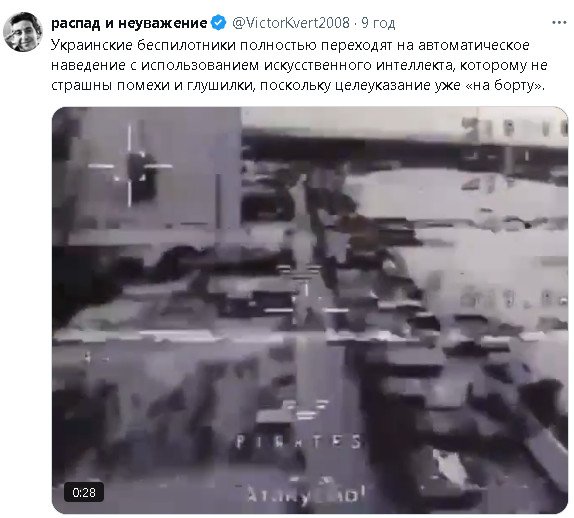Click the word "глушилки" in tweet text
Screen dimensions: 574x518
click(x=220, y=85)
